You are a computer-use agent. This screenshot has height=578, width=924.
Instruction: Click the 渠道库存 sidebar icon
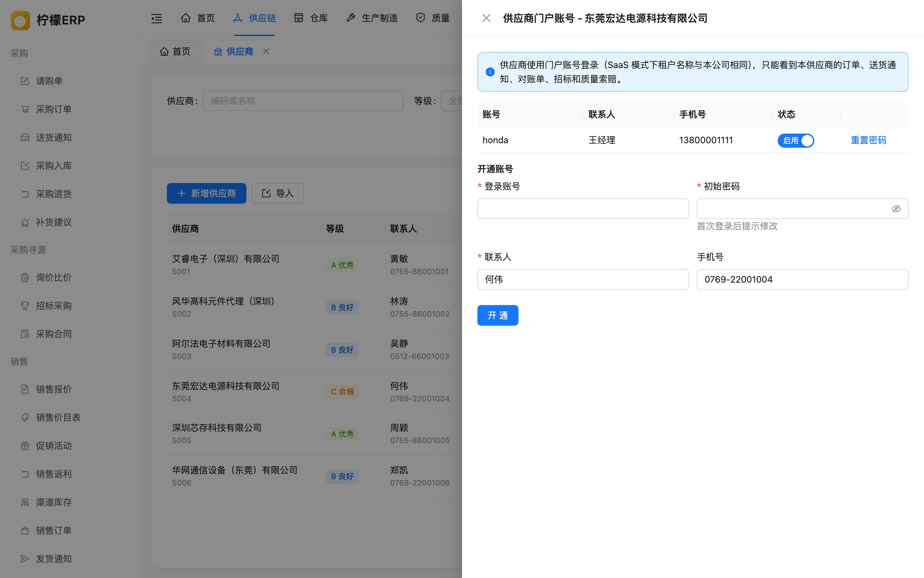[25, 502]
